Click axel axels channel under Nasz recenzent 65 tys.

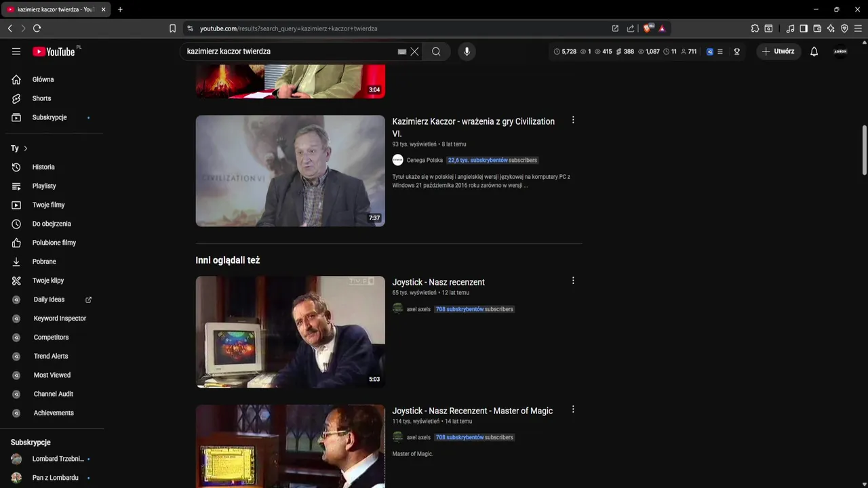pyautogui.click(x=418, y=309)
